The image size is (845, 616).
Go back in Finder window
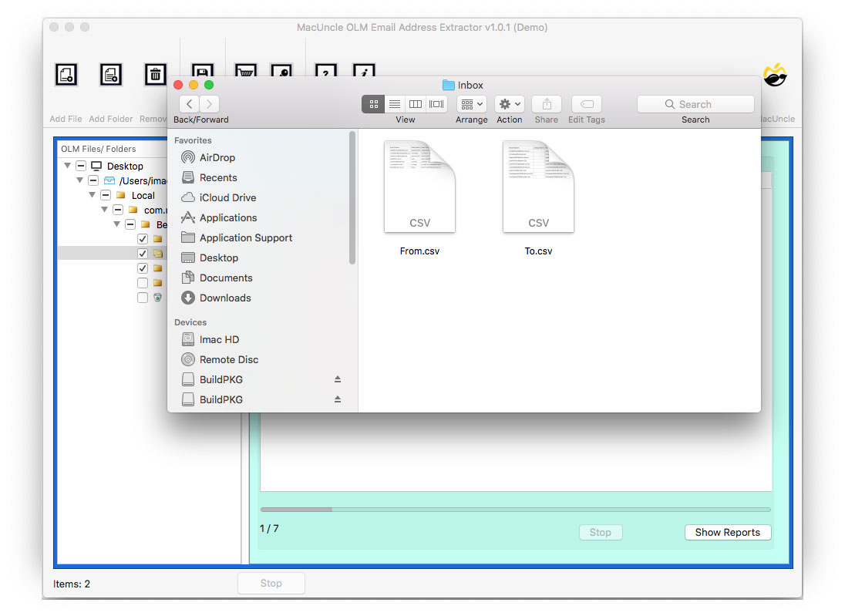(x=189, y=104)
